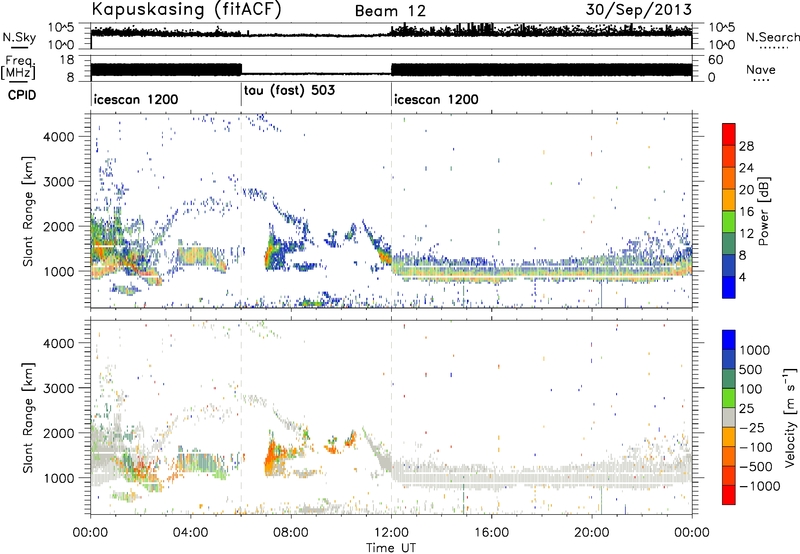Click the second 'icescan 1200' label at 12:00

coord(436,99)
